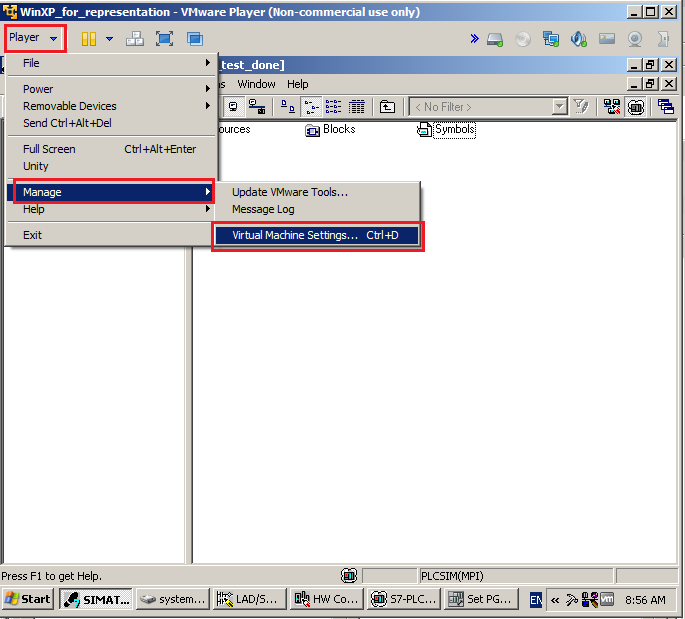Viewport: 685px width, 619px height.
Task: Open File submenu in Player menu
Action: click(112, 63)
